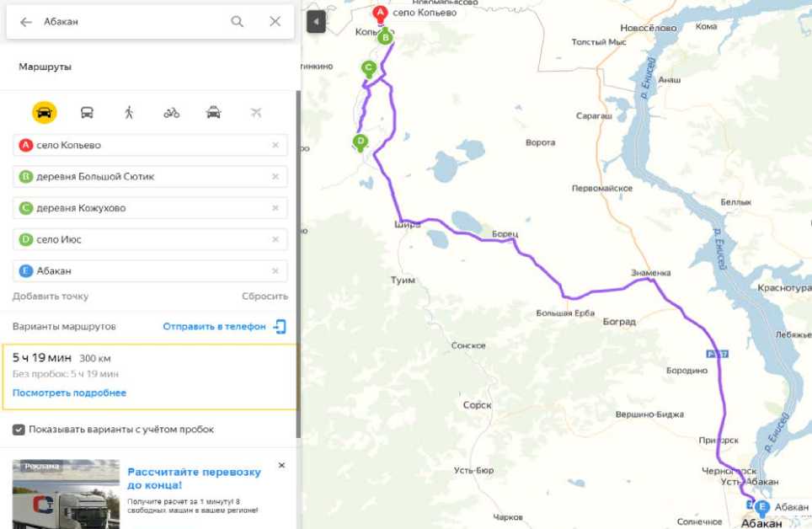Click 'Сбросить' to reset route
Viewport: 812px width, 529px height.
point(264,297)
